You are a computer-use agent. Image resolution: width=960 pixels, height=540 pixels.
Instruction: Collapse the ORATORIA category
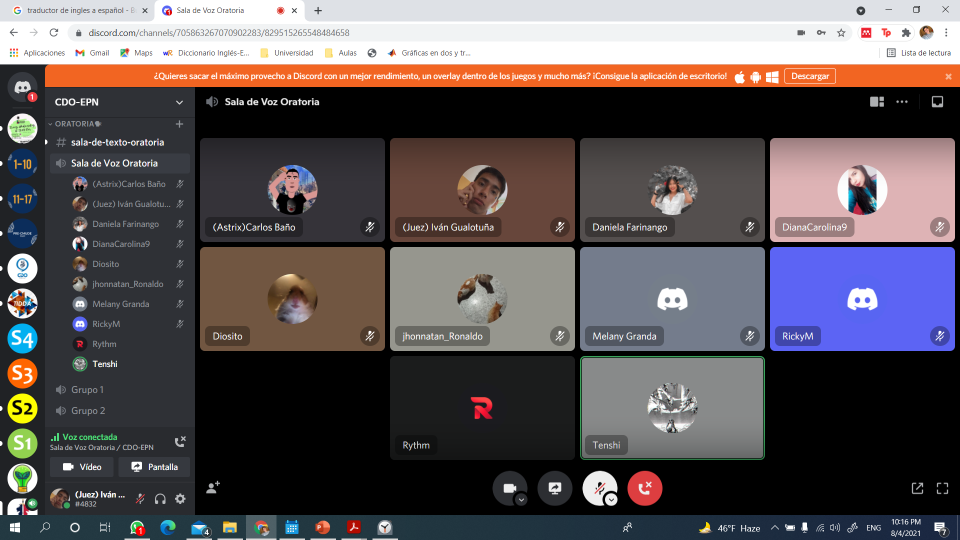coord(74,124)
